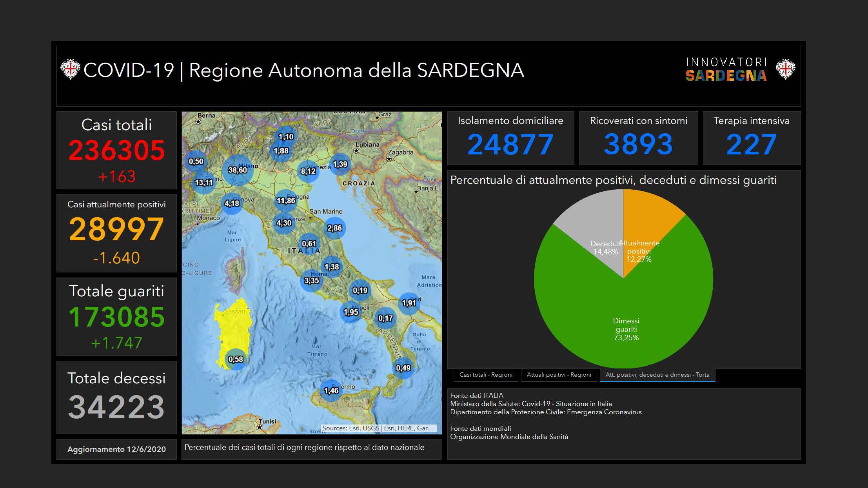Select the 3,35 marker near Roma
The image size is (868, 488).
click(x=312, y=280)
